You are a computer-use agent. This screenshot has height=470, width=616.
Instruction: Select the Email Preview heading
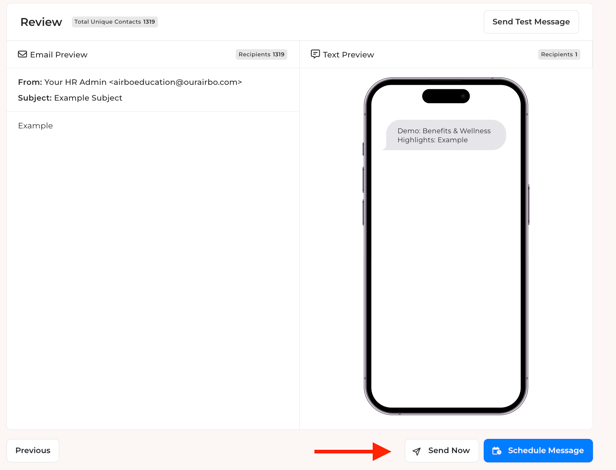click(59, 55)
